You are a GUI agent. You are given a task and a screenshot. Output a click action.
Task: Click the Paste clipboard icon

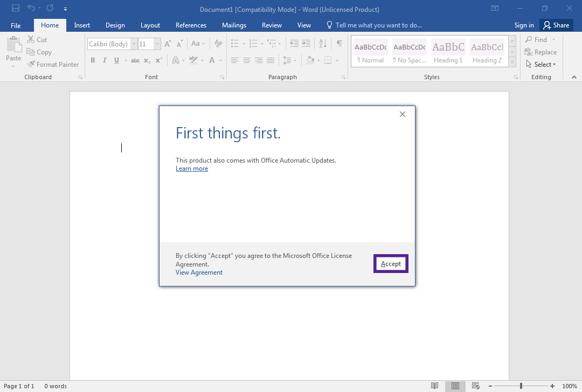(13, 45)
